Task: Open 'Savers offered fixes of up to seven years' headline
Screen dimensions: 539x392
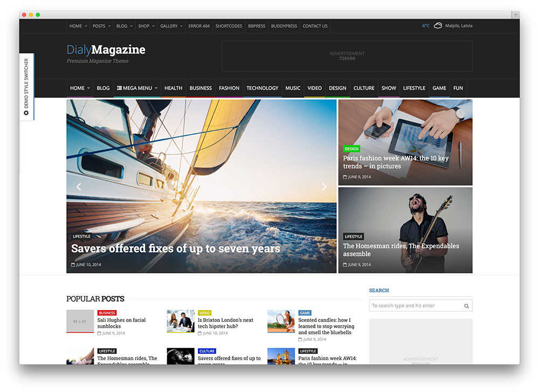Action: click(176, 248)
